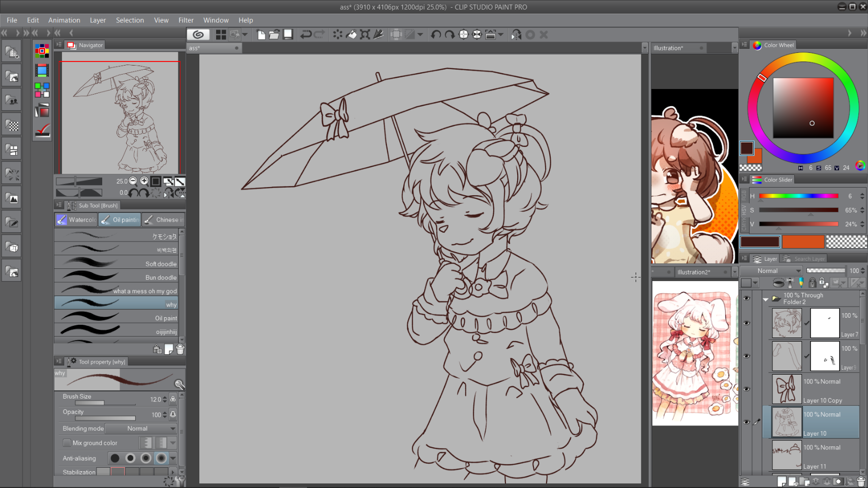Viewport: 868px width, 488px height.
Task: Click rotate canvas right icon in command bar
Action: [x=450, y=35]
